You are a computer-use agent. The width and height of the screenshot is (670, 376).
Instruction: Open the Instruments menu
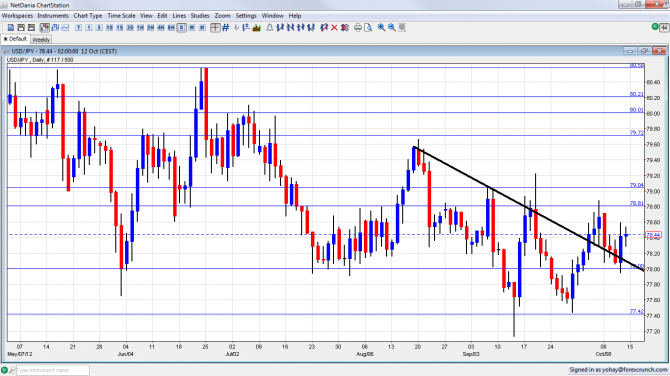[53, 15]
